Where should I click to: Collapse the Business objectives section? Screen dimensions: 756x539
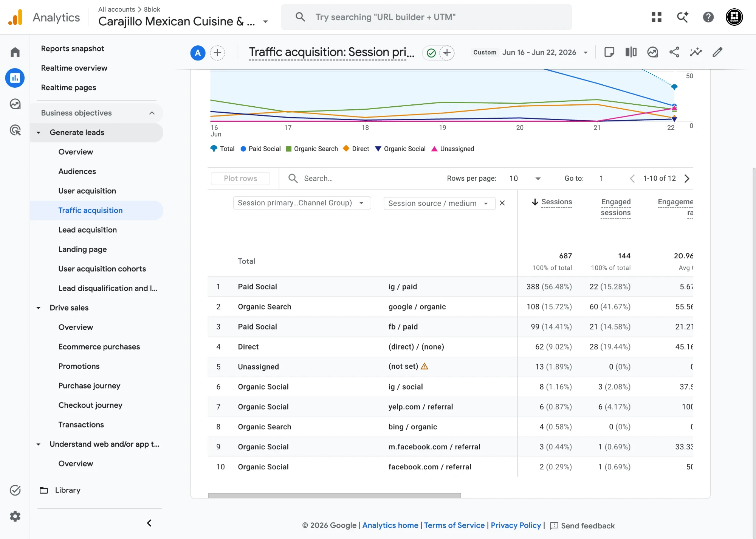coord(152,113)
